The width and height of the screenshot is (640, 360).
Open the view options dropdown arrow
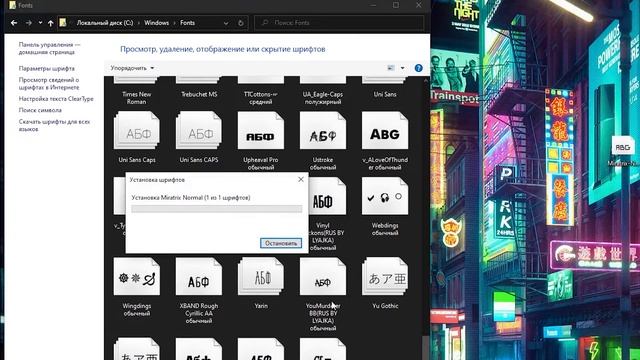[x=402, y=68]
